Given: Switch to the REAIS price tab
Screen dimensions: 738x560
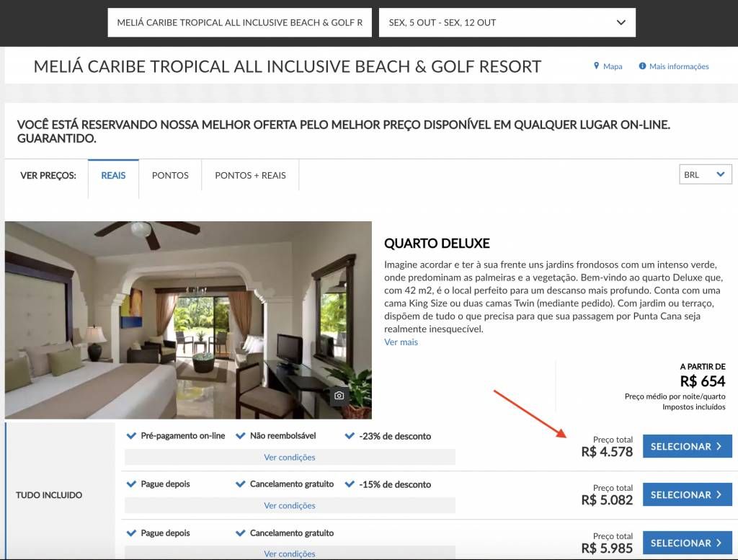Looking at the screenshot, I should [113, 176].
